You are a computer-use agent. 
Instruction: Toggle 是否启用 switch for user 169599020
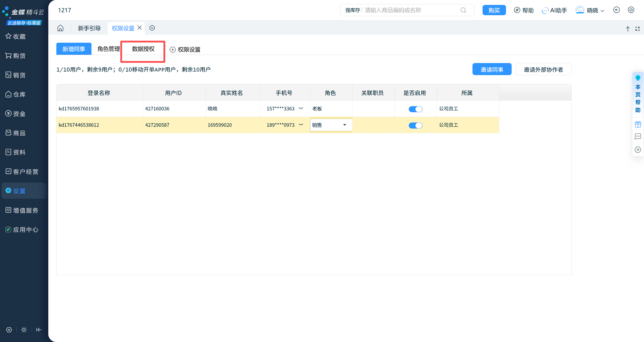pos(415,125)
